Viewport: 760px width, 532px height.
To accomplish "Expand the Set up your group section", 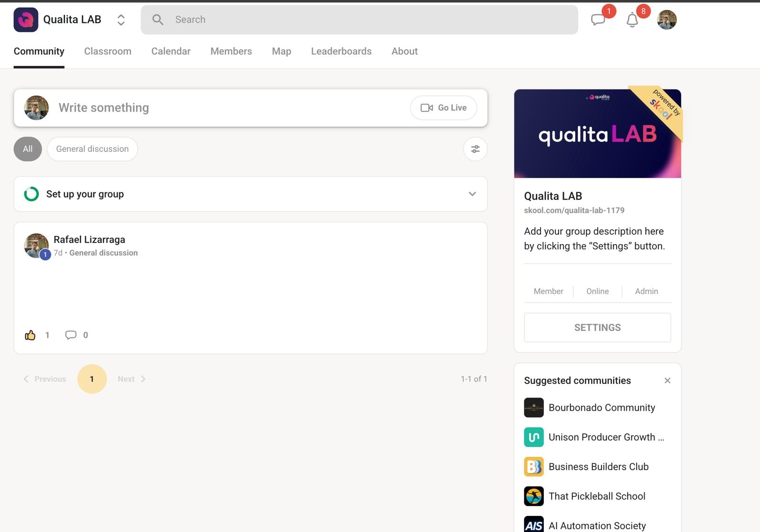I will point(472,194).
